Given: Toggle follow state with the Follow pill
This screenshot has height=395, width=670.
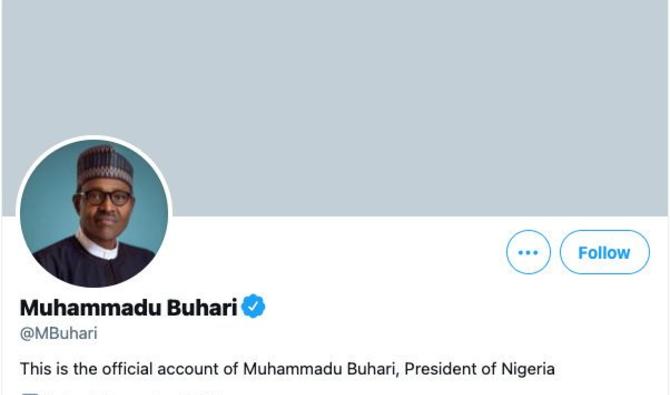Looking at the screenshot, I should (x=605, y=252).
